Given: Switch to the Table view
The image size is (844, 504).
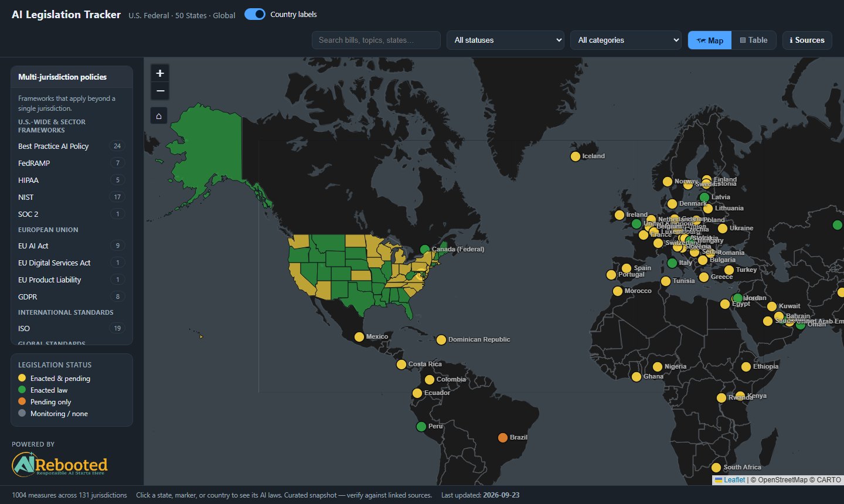Looking at the screenshot, I should click(754, 40).
